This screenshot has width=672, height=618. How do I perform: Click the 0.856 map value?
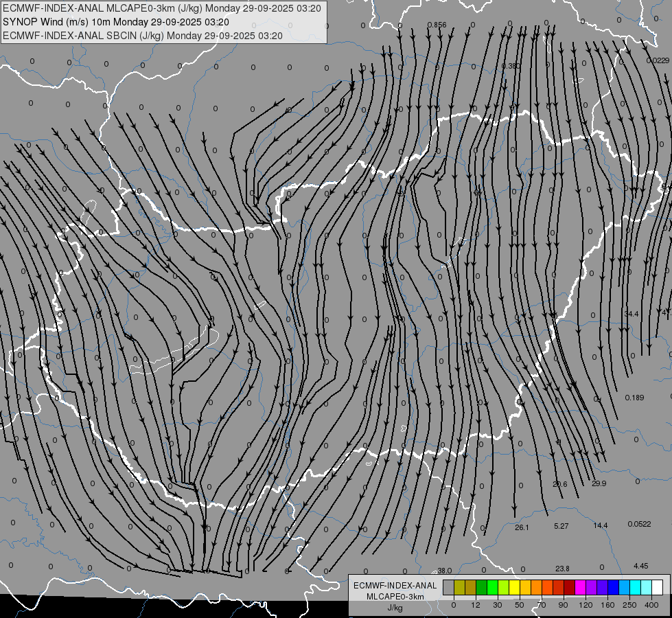[437, 25]
